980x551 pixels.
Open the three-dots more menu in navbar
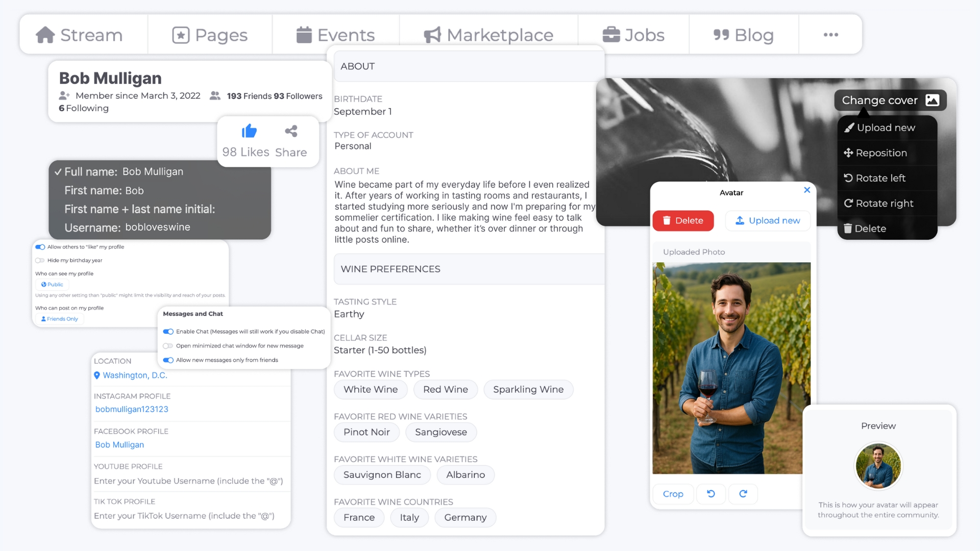(x=830, y=35)
